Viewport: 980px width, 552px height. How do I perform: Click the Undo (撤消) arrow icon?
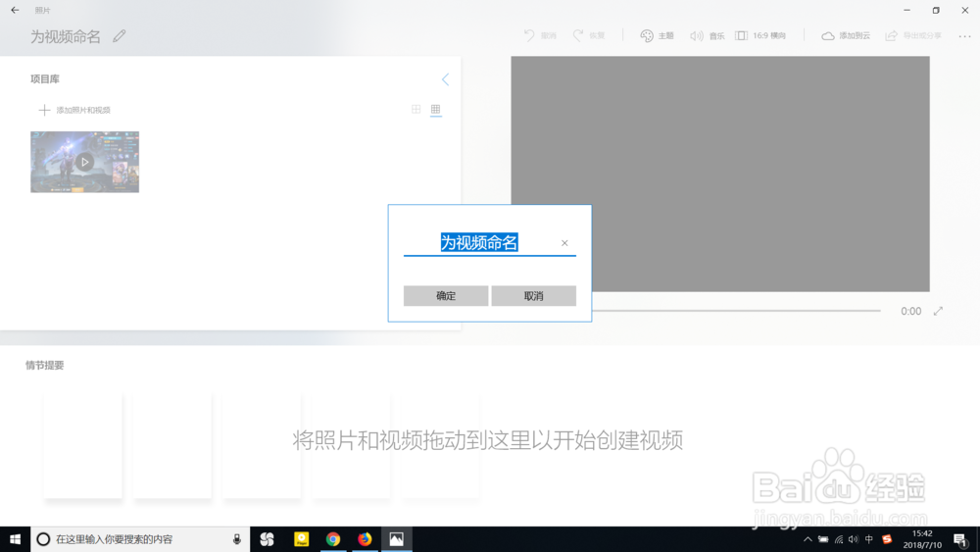tap(529, 35)
